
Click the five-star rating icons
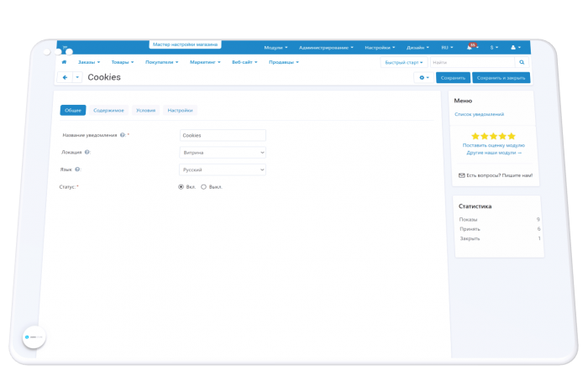pos(493,136)
